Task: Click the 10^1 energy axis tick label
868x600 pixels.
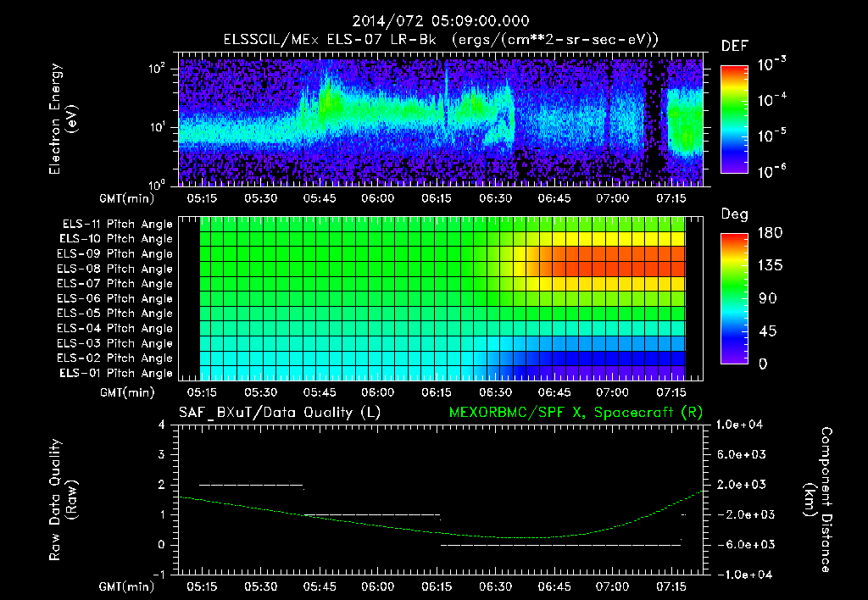Action: pos(157,127)
